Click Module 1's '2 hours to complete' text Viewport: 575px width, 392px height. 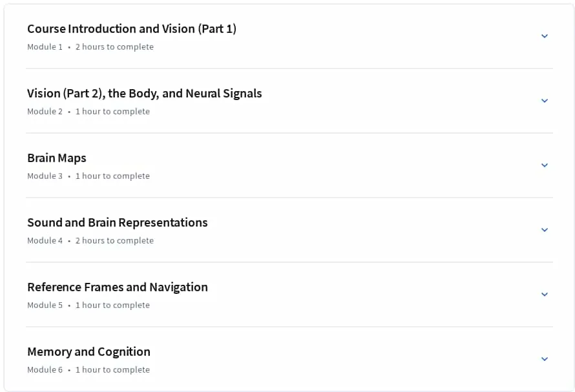click(x=114, y=47)
